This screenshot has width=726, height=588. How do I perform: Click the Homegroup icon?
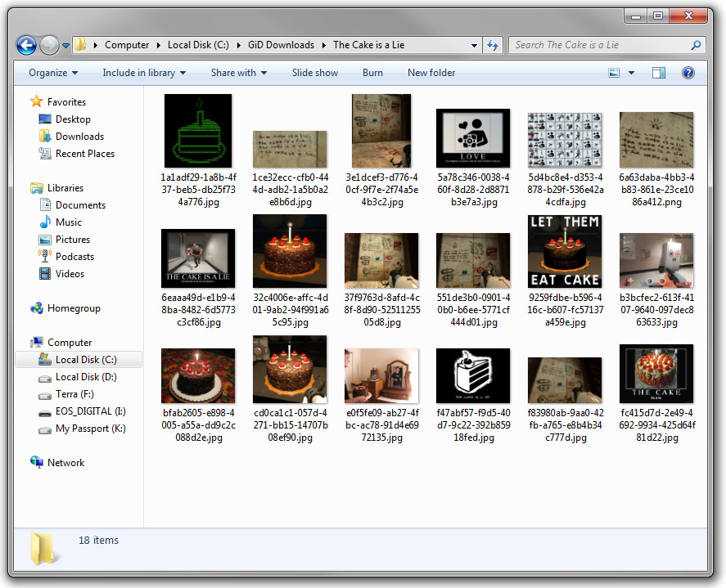pos(37,308)
